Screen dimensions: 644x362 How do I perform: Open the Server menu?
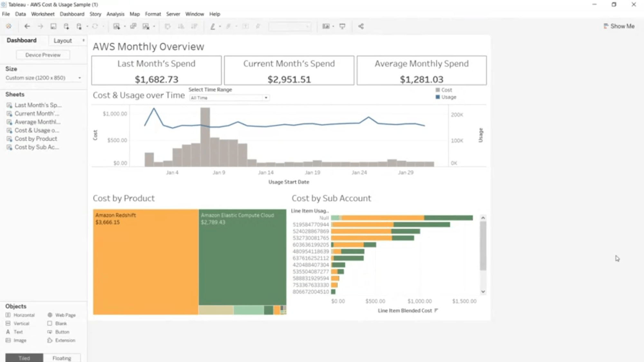[173, 14]
